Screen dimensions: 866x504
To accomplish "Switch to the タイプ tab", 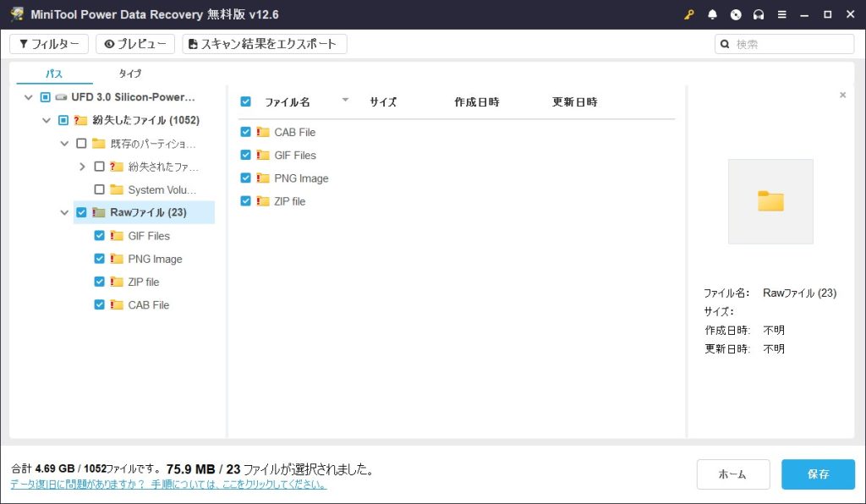I will click(129, 74).
